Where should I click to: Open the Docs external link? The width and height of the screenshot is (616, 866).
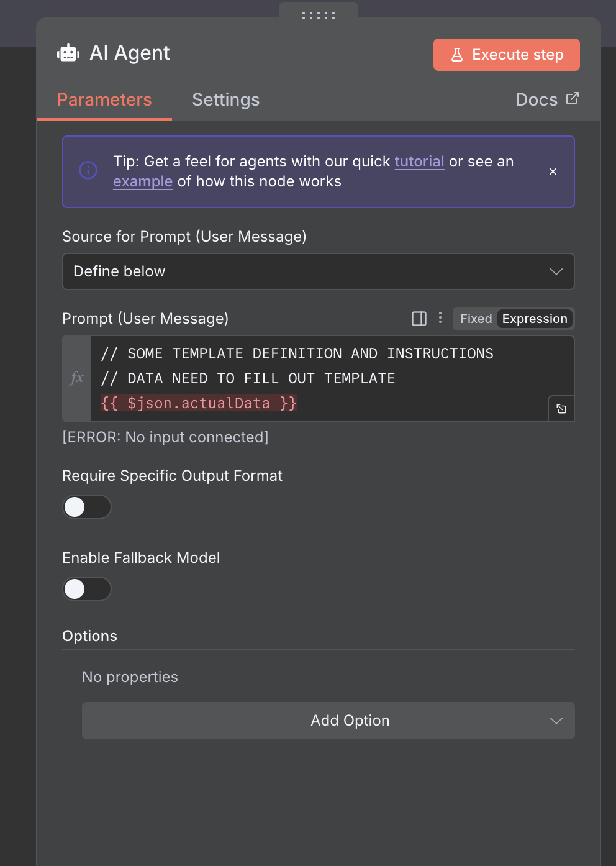(x=546, y=99)
